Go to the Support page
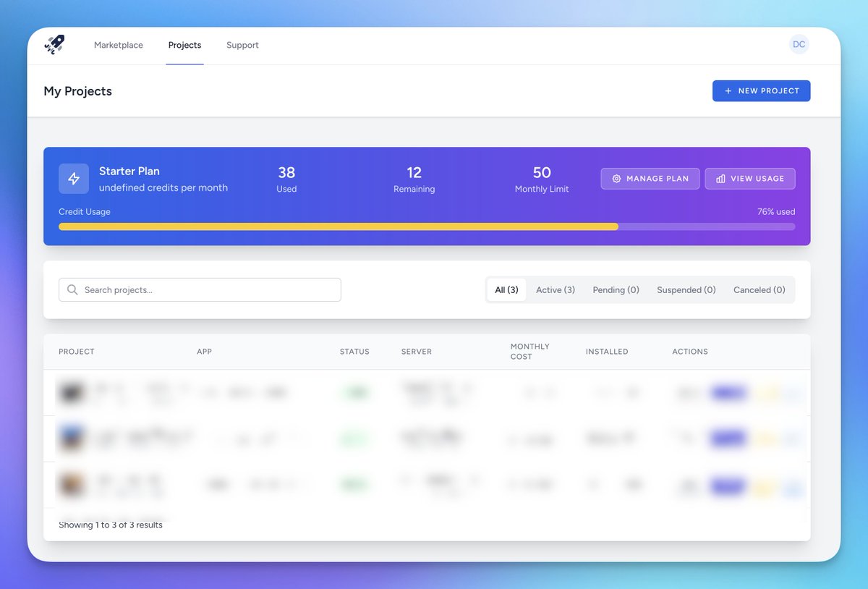This screenshot has width=868, height=589. (x=242, y=45)
